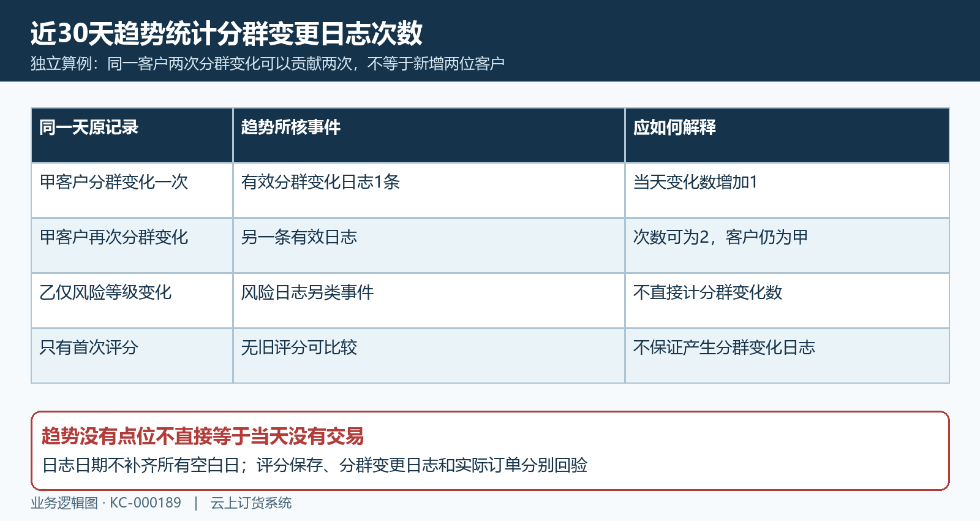Click the footer text 云上订货系统
The width and height of the screenshot is (980, 521).
click(251, 503)
